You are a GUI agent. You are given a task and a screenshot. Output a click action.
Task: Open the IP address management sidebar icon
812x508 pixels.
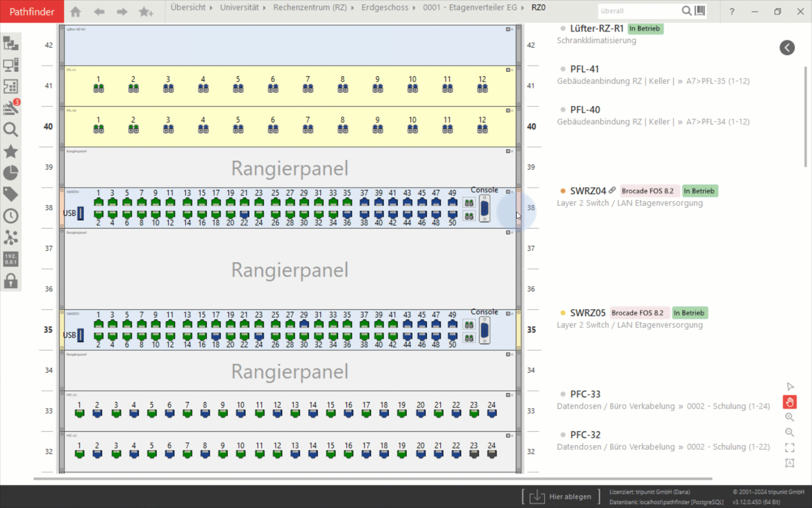pyautogui.click(x=10, y=259)
